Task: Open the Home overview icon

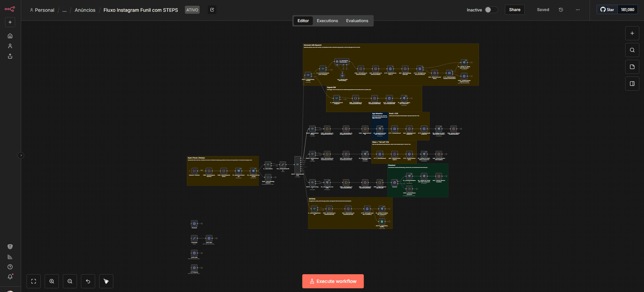Action: pyautogui.click(x=10, y=36)
